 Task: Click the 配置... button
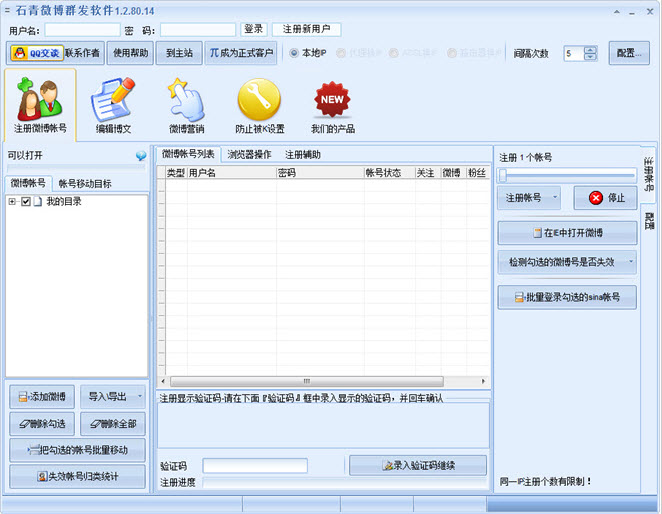pyautogui.click(x=629, y=53)
